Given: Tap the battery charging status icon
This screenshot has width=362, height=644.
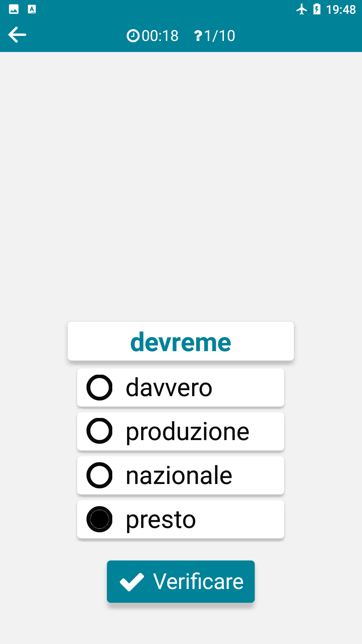Looking at the screenshot, I should 317,9.
